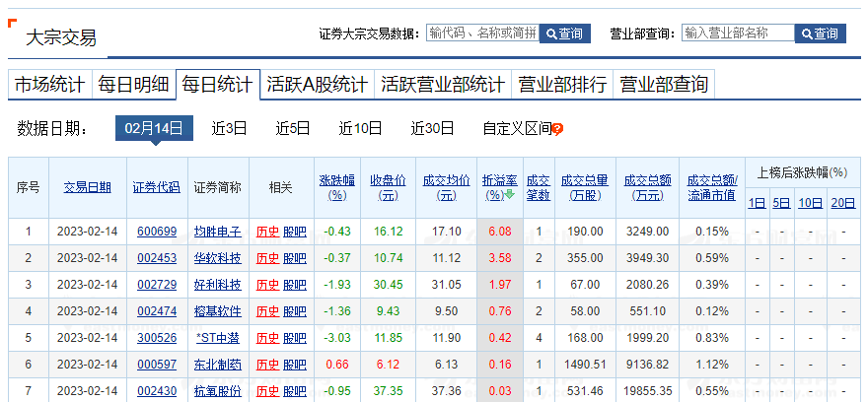Go to the 营业部排行 tab
The width and height of the screenshot is (868, 402).
click(562, 85)
